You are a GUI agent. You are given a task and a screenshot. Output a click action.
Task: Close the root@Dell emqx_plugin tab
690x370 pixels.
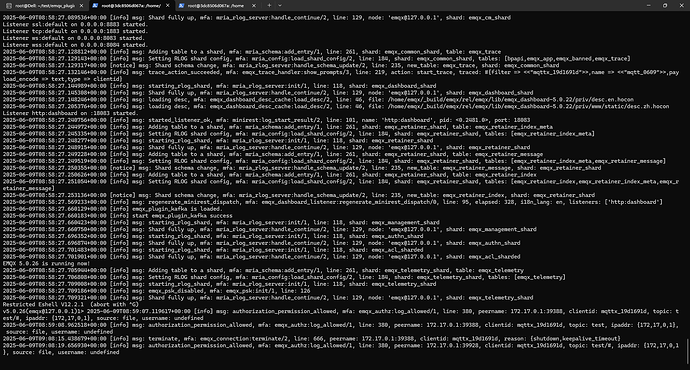tap(81, 6)
